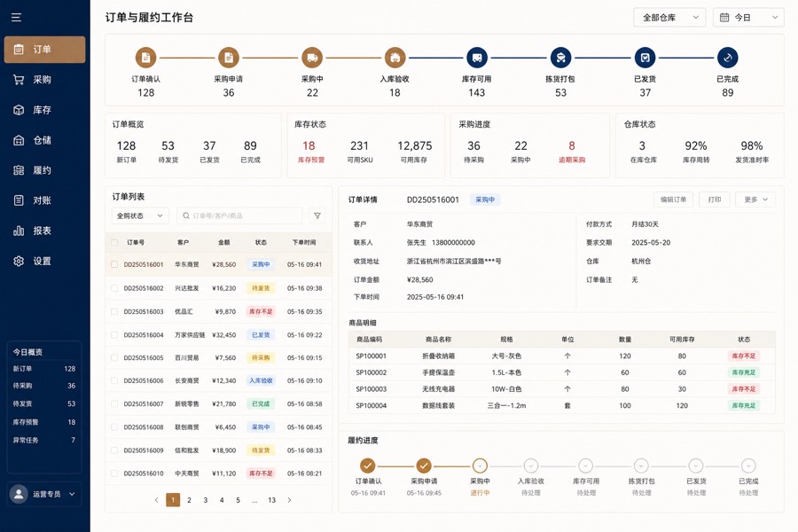Click the pending 已完成 step circle
798x532 pixels.
coord(748,465)
